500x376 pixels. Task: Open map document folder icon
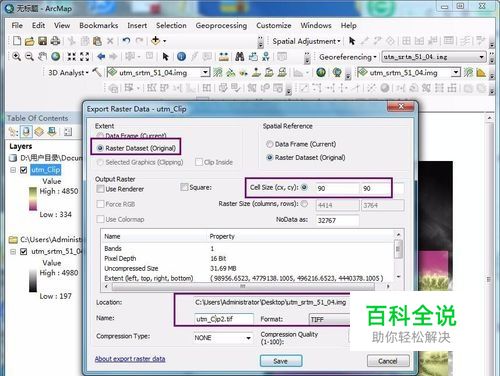coord(29,41)
